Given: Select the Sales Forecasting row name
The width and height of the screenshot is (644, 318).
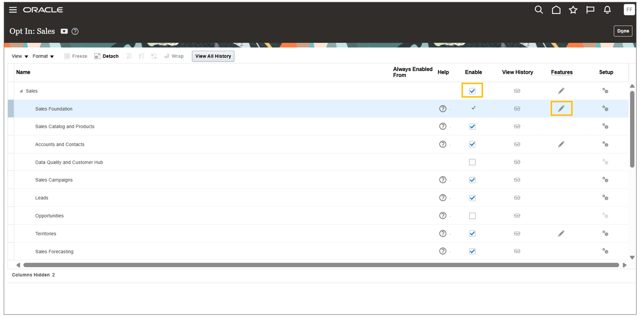Looking at the screenshot, I should tap(54, 251).
